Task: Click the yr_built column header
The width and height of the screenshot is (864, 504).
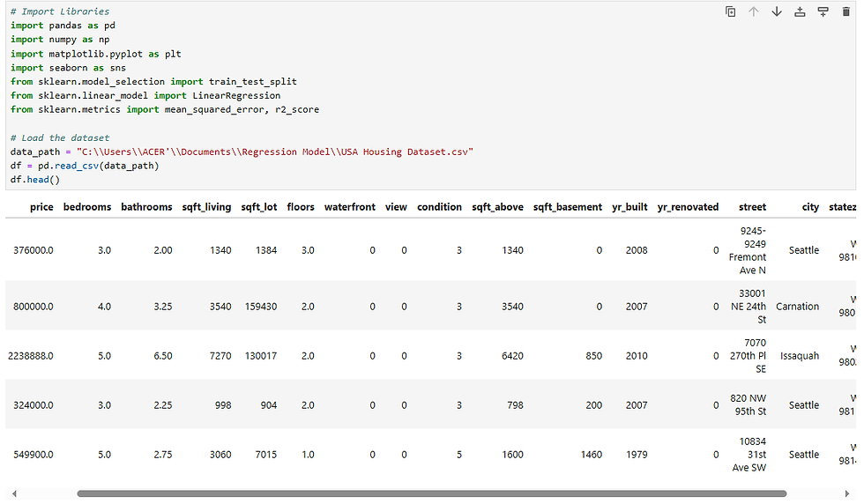Action: 629,207
